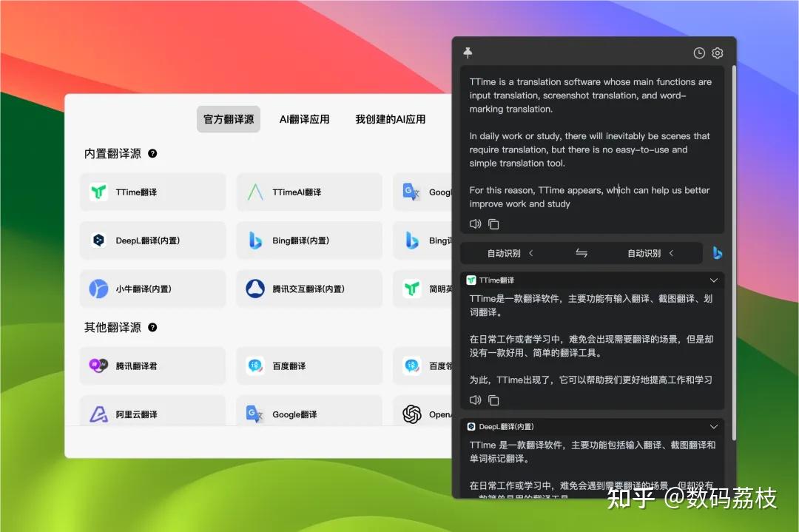This screenshot has width=799, height=532.
Task: Play audio of TTime translation result
Action: [x=475, y=400]
